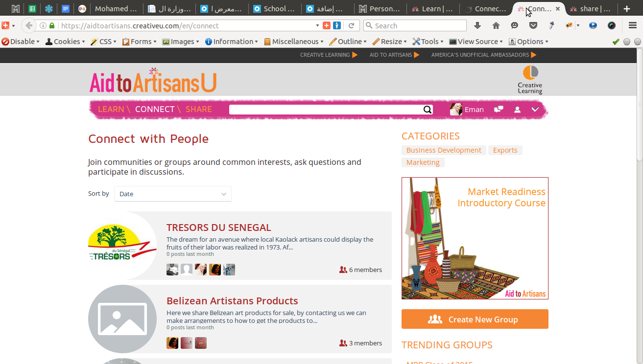Switch to the pinned OLX tab
This screenshot has width=643, height=364.
pyautogui.click(x=82, y=9)
